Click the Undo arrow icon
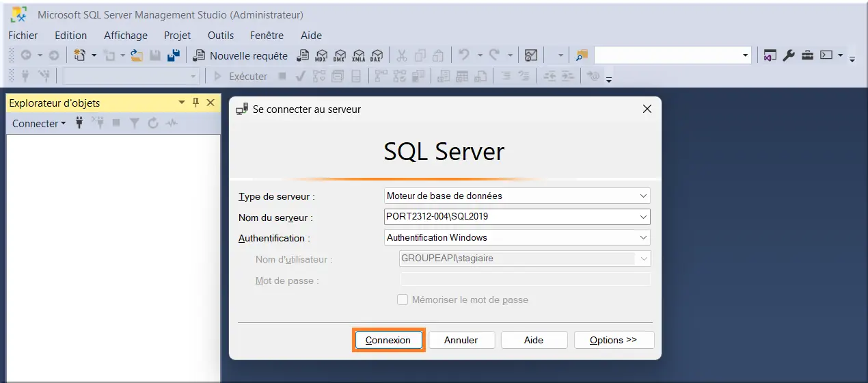Viewport: 868px width, 383px height. pyautogui.click(x=464, y=55)
